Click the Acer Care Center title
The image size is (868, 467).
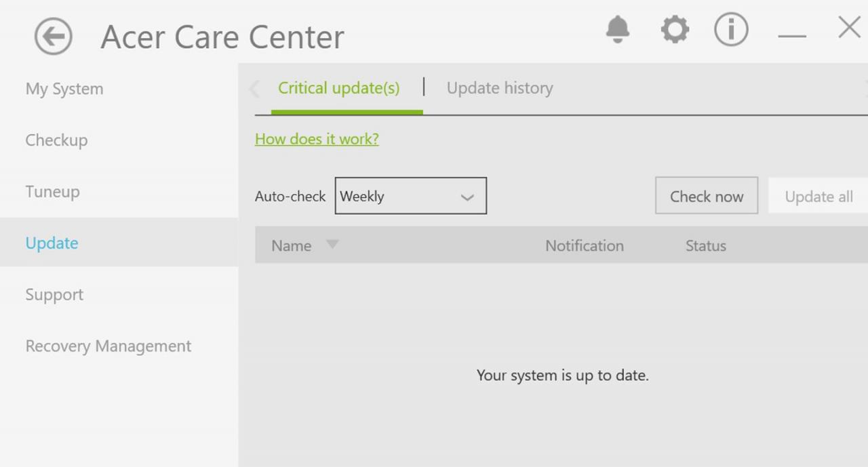point(222,37)
